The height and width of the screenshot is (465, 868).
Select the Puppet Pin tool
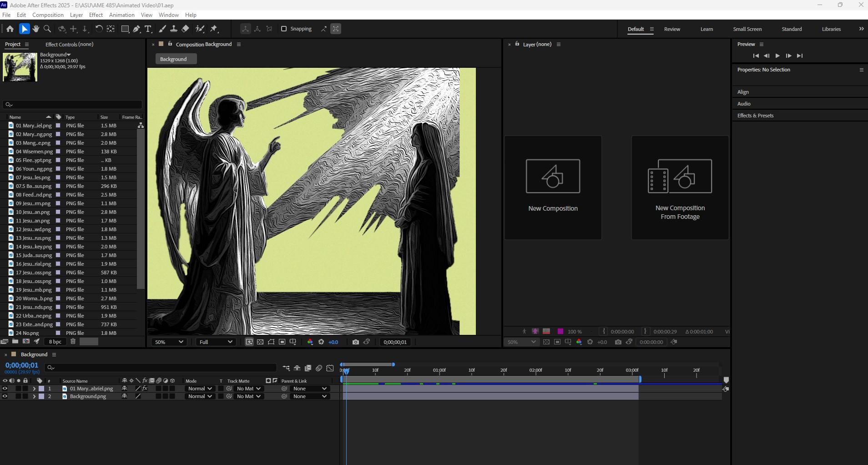(214, 29)
